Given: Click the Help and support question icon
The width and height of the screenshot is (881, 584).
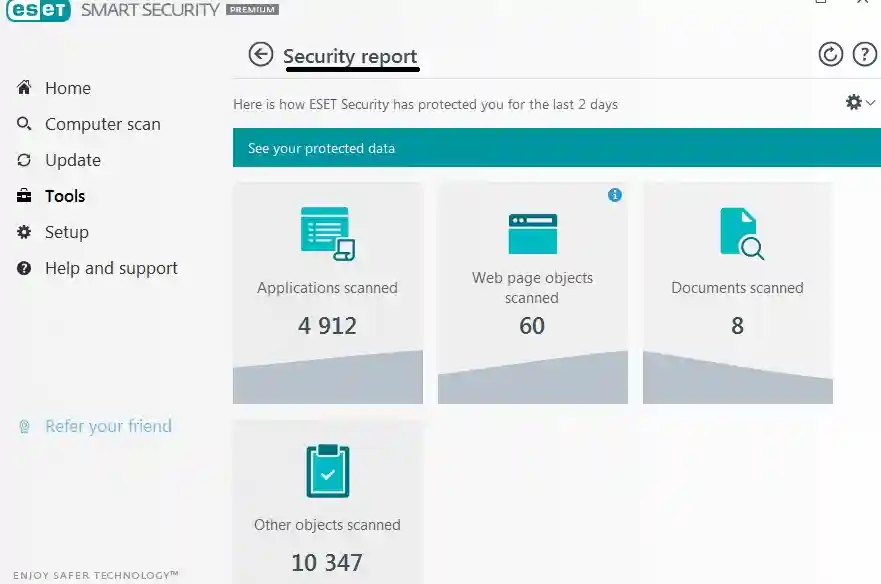Looking at the screenshot, I should point(23,268).
